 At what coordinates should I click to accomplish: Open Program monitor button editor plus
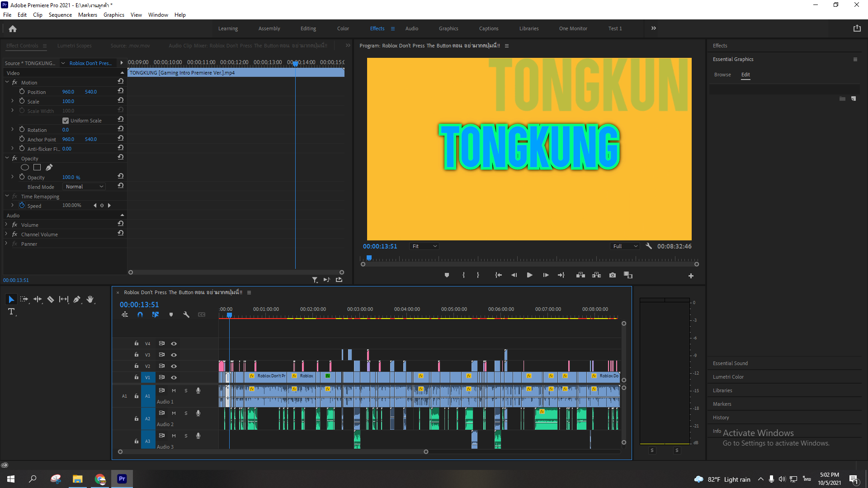pos(691,276)
